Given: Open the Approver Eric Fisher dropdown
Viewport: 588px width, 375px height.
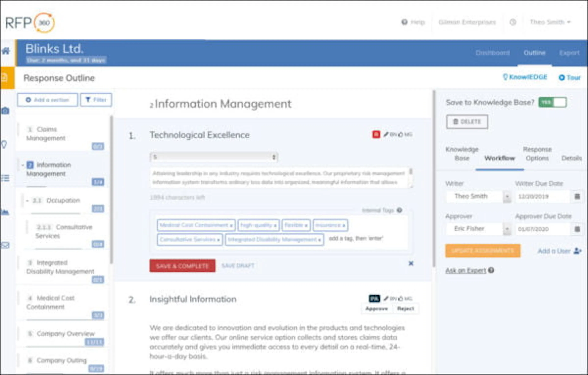Looking at the screenshot, I should tap(507, 229).
